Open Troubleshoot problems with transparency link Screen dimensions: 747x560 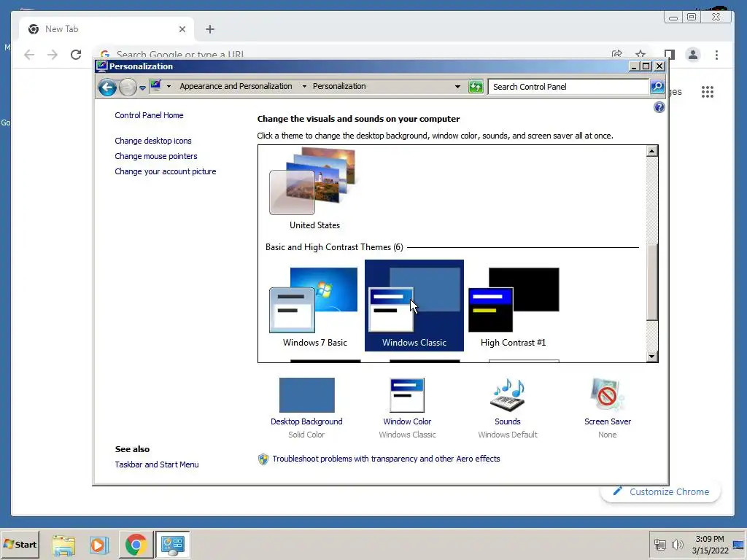386,459
